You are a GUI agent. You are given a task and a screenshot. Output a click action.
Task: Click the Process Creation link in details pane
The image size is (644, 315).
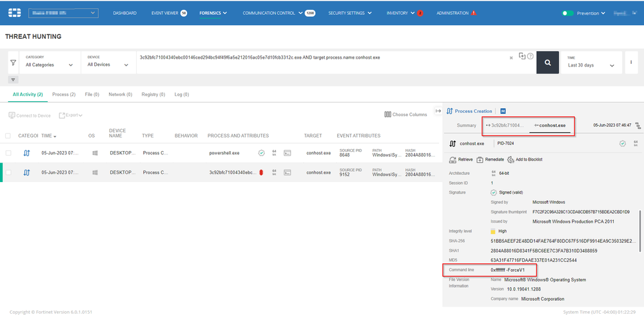coord(473,111)
